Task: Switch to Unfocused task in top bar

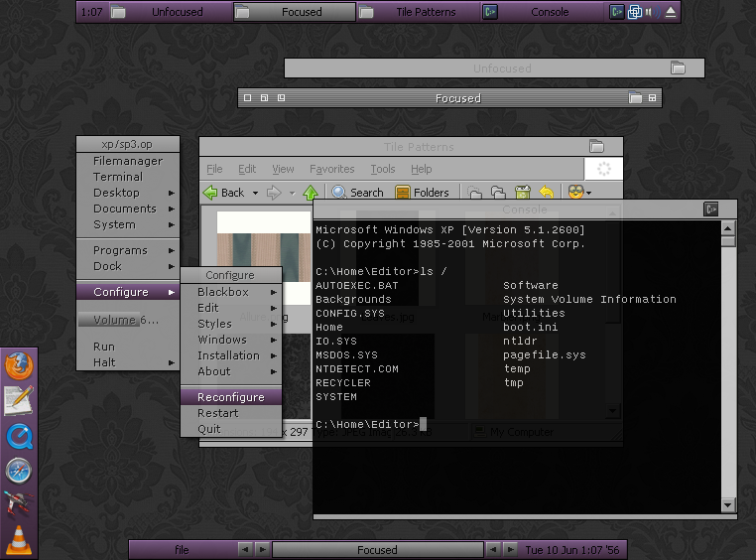Action: pos(170,12)
